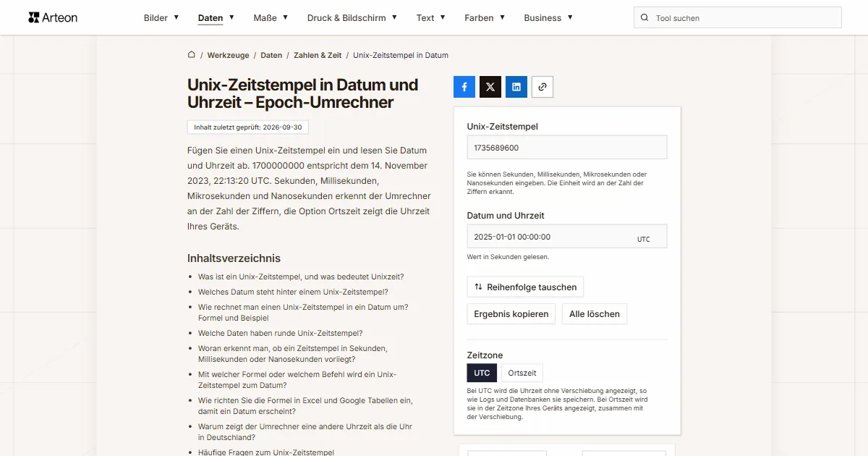The image size is (868, 456).
Task: Focus the Tool suchen search box
Action: coord(737,18)
